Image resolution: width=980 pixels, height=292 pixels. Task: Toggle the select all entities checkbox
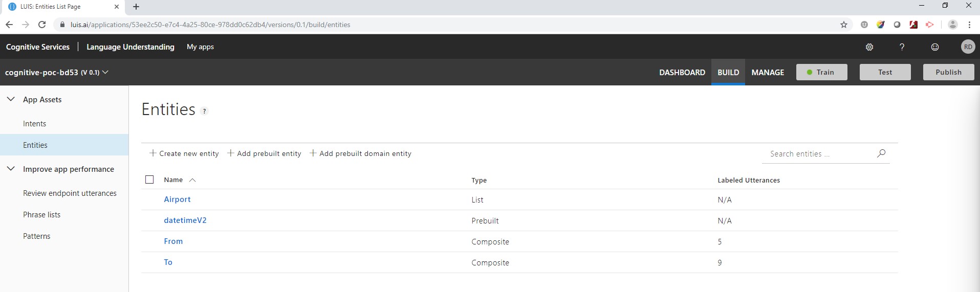[x=149, y=179]
